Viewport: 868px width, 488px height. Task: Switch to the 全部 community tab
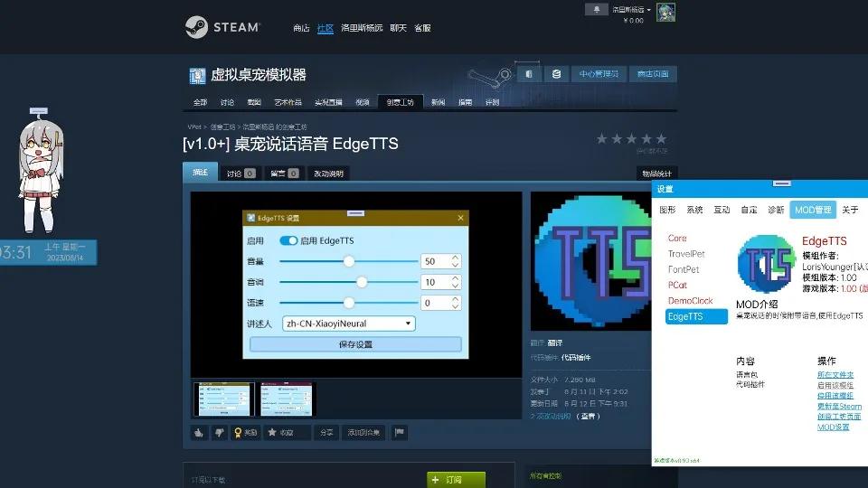coord(201,102)
